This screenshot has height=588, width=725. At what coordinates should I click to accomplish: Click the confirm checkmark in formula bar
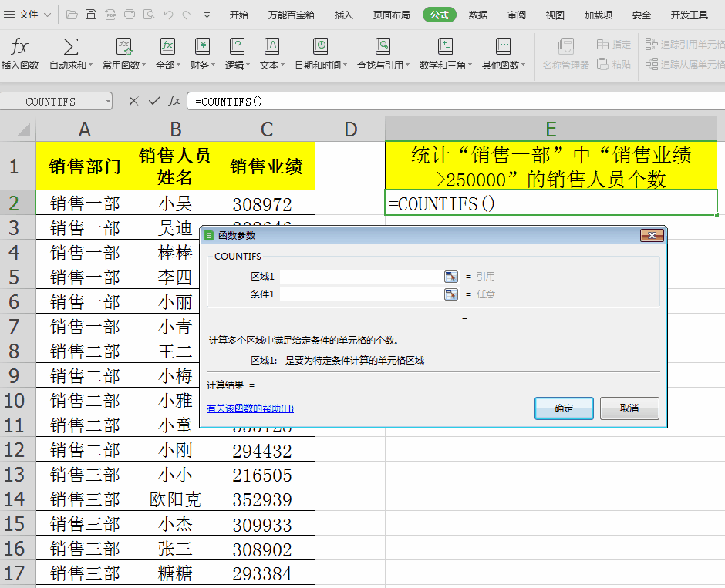(x=154, y=101)
